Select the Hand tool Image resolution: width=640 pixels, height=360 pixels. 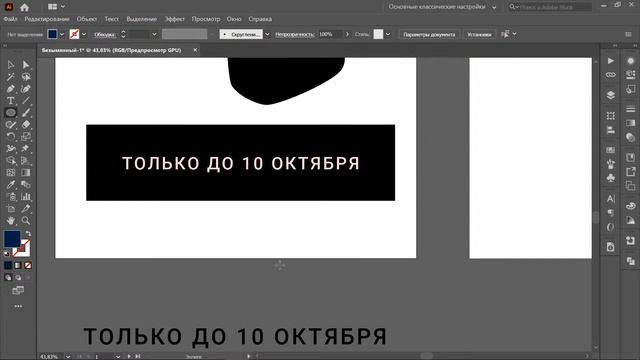pos(11,220)
